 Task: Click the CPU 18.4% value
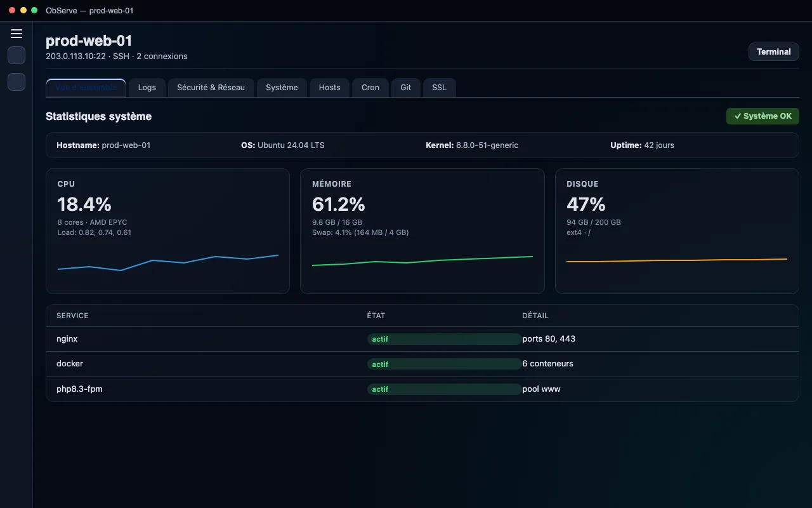point(84,204)
